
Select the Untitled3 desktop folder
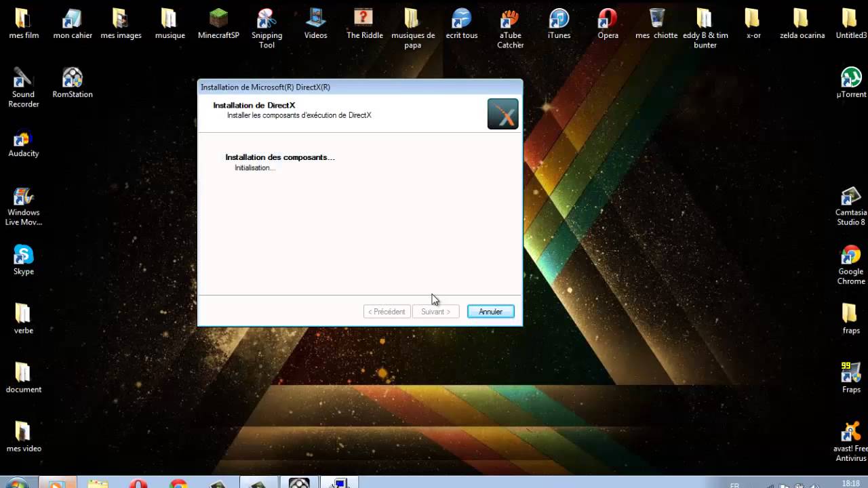click(851, 23)
